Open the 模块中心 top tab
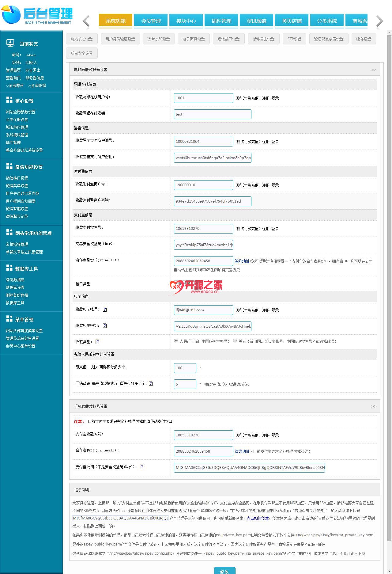The image size is (392, 574). tap(186, 21)
